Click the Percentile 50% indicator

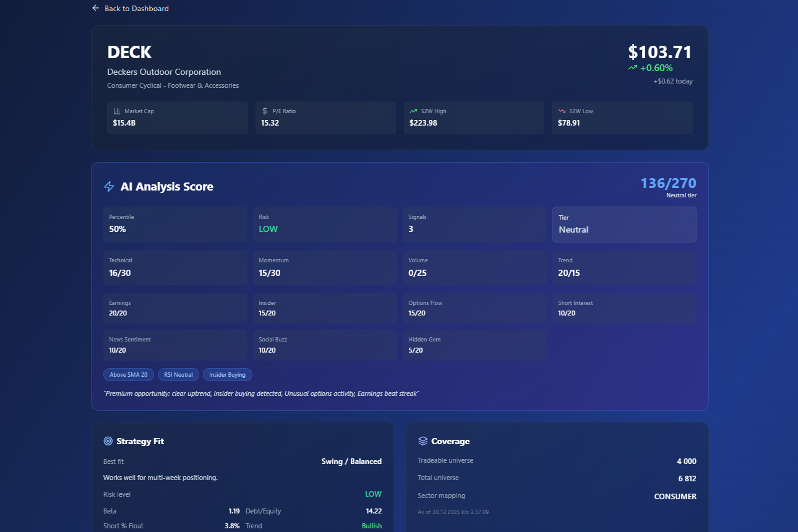pos(175,224)
